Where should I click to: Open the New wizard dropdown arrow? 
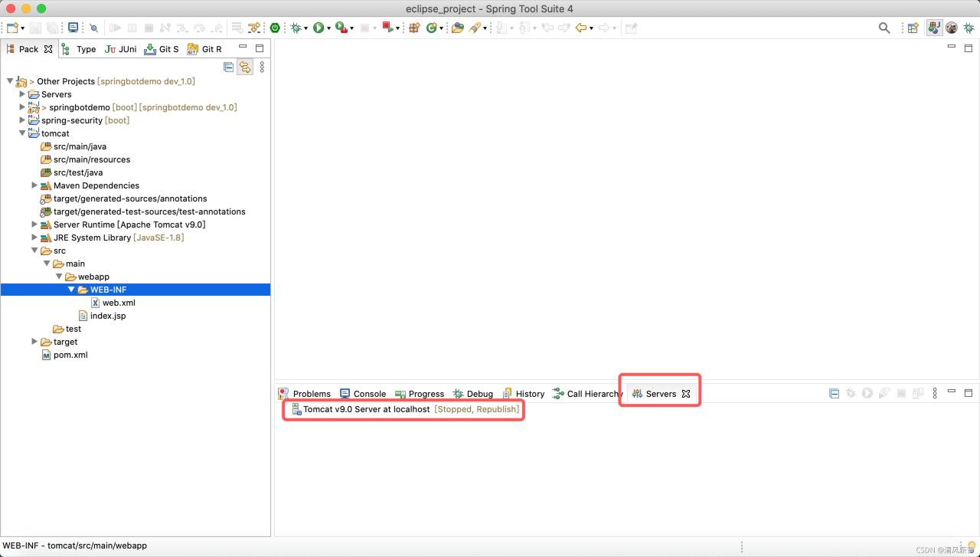coord(23,28)
